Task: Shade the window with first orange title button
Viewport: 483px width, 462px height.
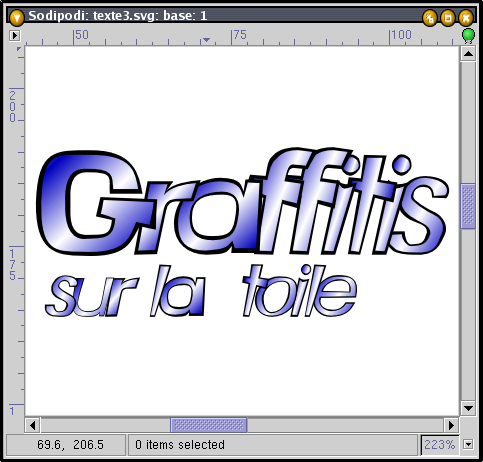Action: click(430, 18)
